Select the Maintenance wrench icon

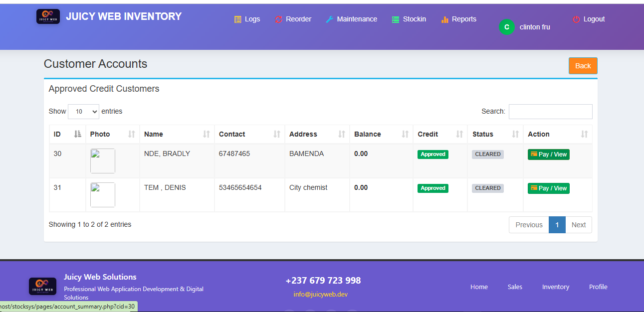[329, 19]
